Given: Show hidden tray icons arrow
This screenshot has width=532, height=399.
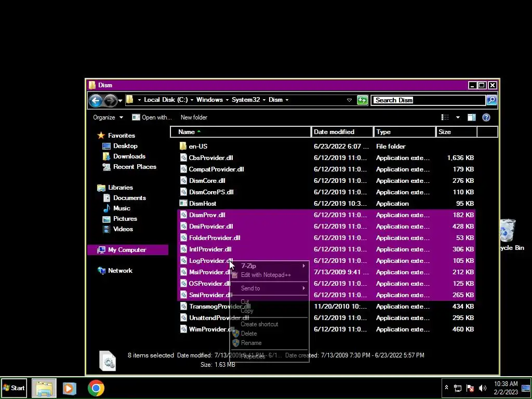Looking at the screenshot, I should (x=446, y=388).
